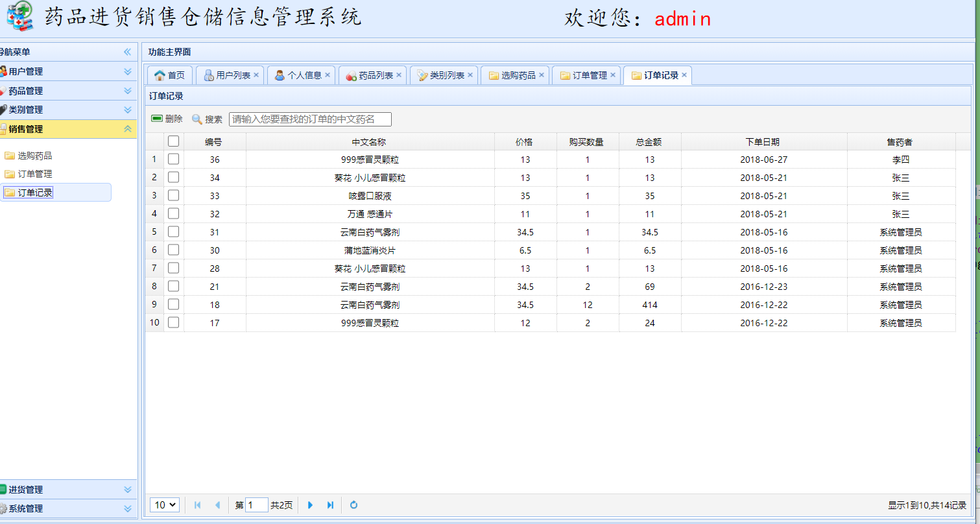Click the 删除 delete icon
Screen dimensions: 980x524
coord(156,119)
